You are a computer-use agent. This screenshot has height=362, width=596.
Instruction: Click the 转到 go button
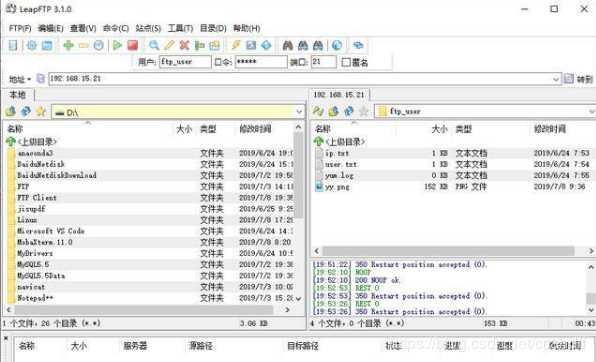pos(579,79)
